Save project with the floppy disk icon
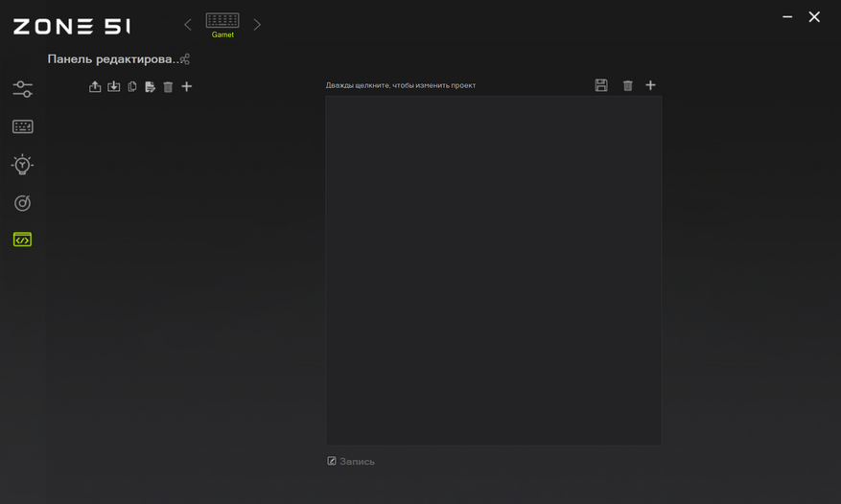Screen dimensions: 841x504 pyautogui.click(x=601, y=85)
